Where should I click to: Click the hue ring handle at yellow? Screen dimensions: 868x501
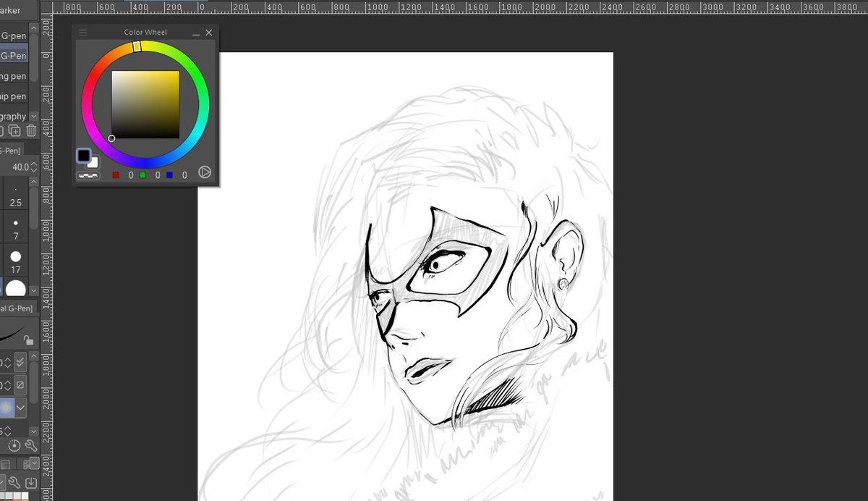137,46
